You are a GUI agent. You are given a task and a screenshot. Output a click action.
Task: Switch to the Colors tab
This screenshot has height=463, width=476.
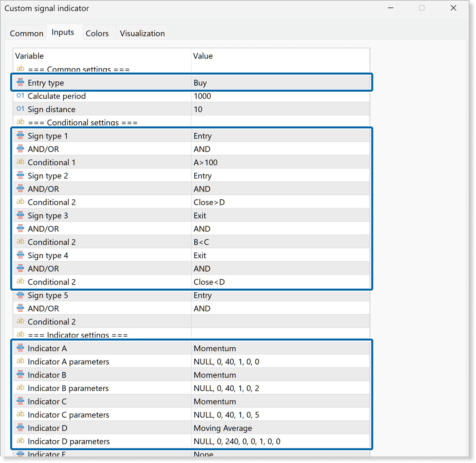coord(97,33)
